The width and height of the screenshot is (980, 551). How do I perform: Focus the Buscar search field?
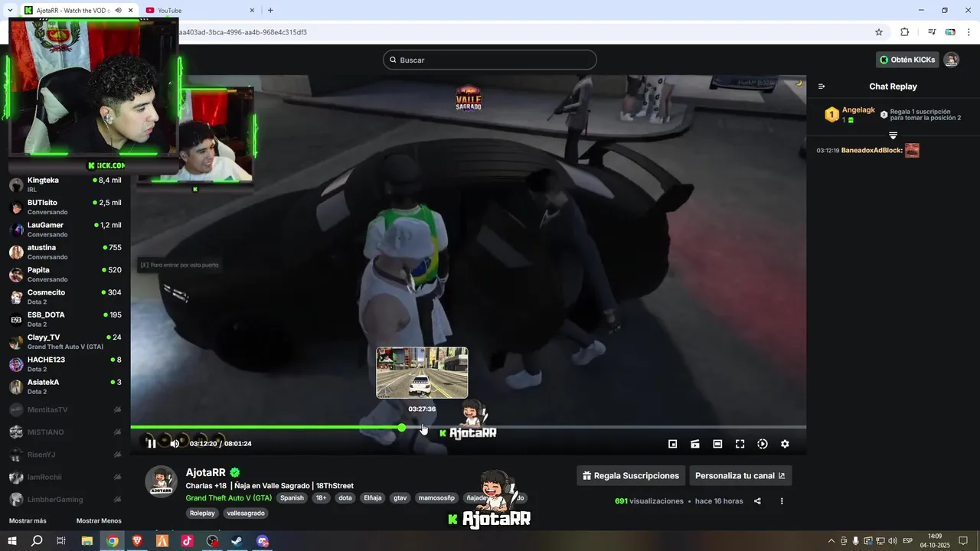pyautogui.click(x=490, y=60)
